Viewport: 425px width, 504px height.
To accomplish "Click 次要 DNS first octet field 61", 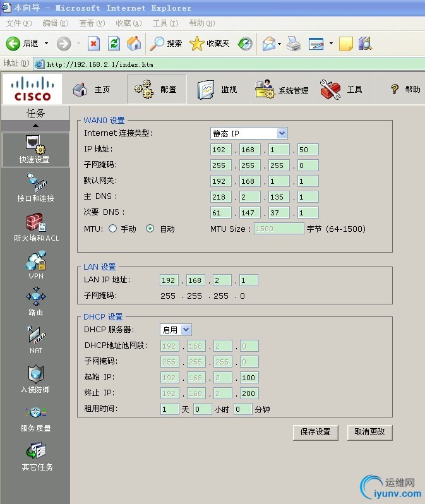I will [x=221, y=212].
